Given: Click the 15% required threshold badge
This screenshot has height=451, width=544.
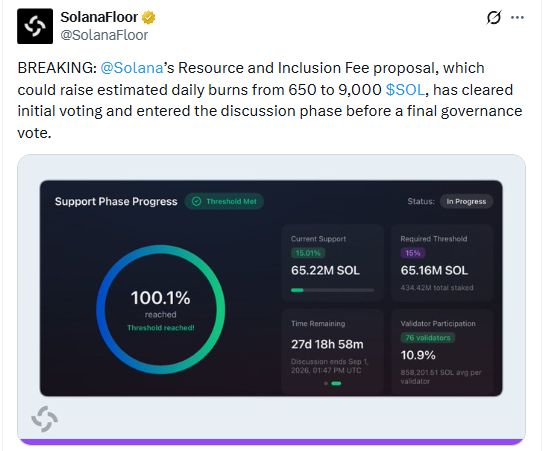Looking at the screenshot, I should coord(413,253).
